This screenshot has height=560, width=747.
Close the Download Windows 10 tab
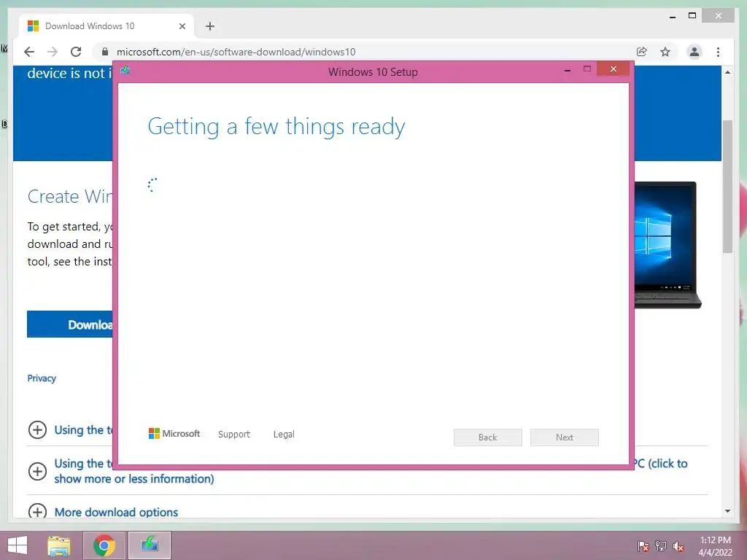tap(182, 26)
